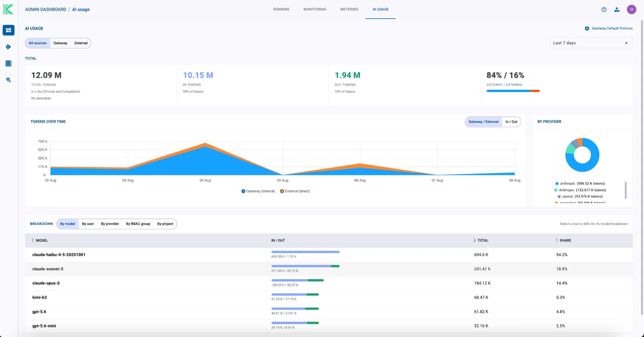Click the gear icon beside Gateway Default Policies
This screenshot has height=337, width=644.
coord(587,28)
